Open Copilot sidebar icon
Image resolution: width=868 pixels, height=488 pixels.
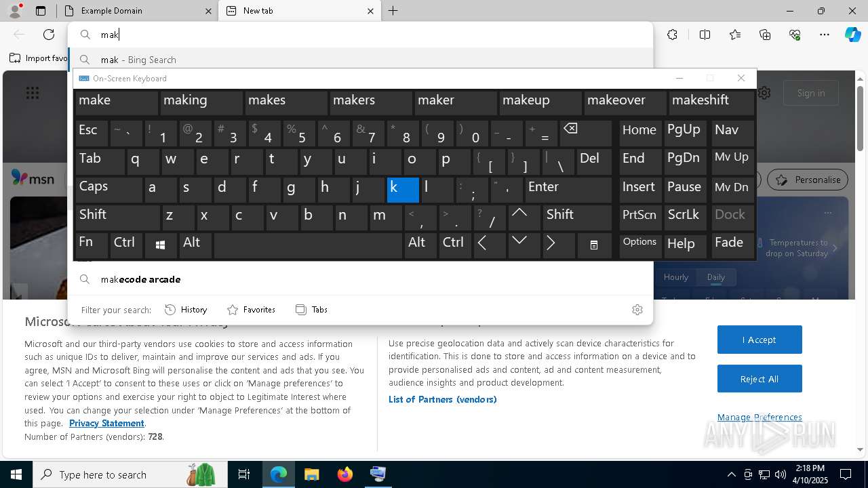[x=852, y=35]
